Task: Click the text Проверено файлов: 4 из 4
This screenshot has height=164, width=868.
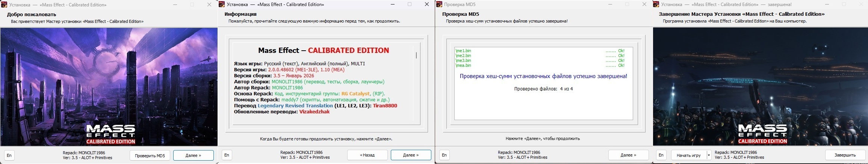Action: click(x=543, y=89)
